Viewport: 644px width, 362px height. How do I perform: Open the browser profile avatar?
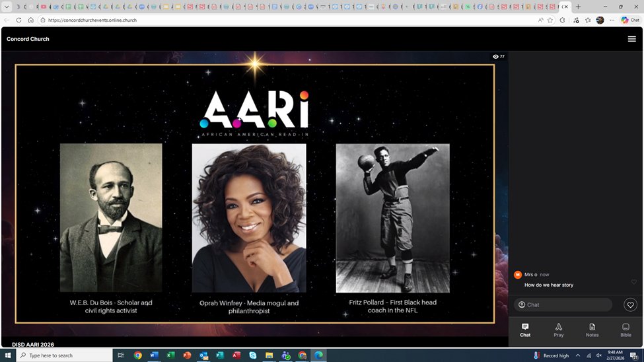tap(600, 20)
